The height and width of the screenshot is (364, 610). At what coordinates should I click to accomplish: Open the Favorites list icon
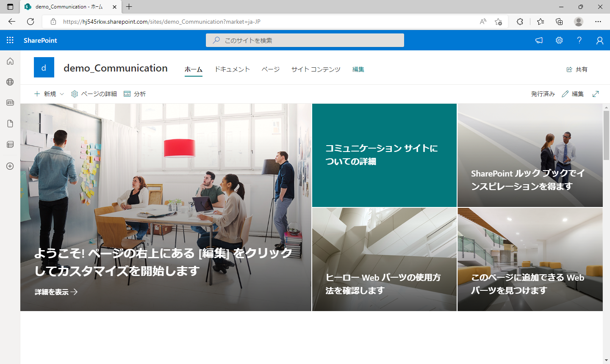[x=541, y=22]
